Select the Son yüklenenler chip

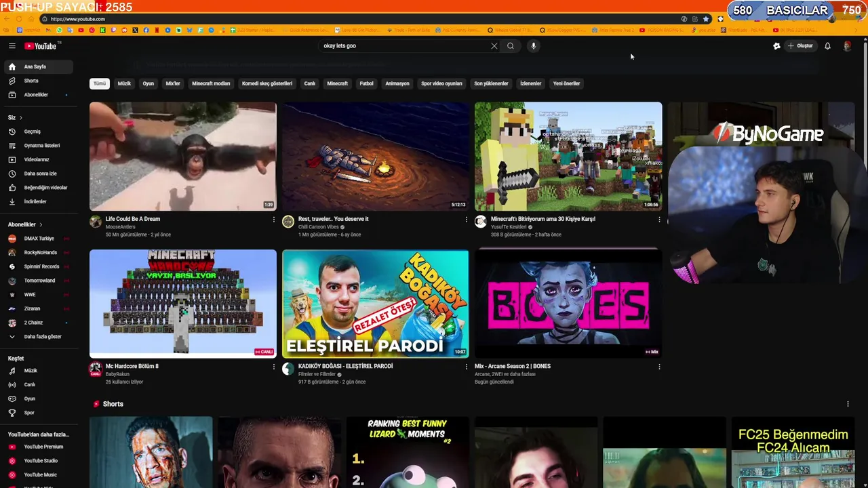pos(491,83)
